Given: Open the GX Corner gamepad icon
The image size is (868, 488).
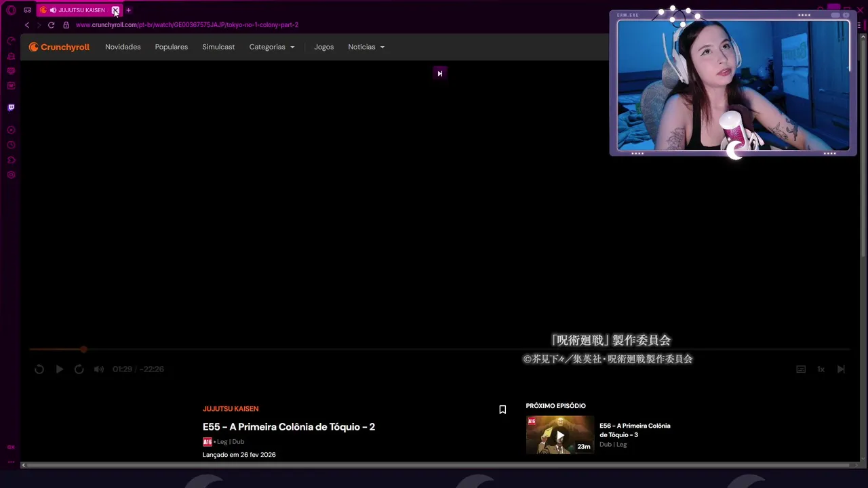Looking at the screenshot, I should [27, 10].
